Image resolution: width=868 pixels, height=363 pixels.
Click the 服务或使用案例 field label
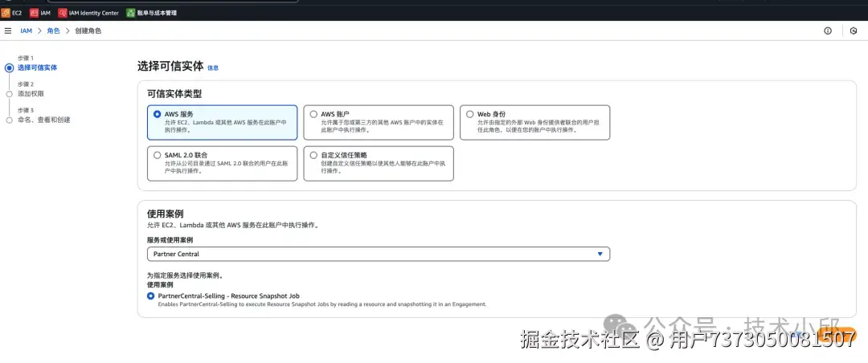(170, 239)
